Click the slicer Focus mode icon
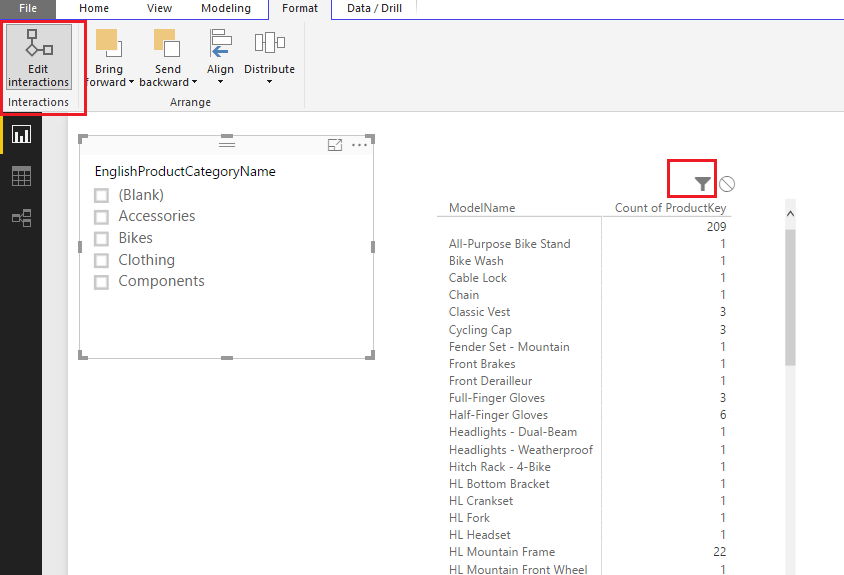 tap(335, 145)
